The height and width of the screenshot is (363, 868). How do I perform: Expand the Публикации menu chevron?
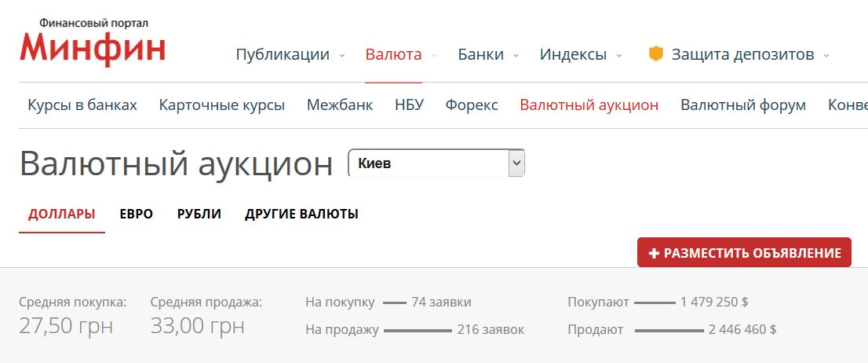click(x=341, y=55)
